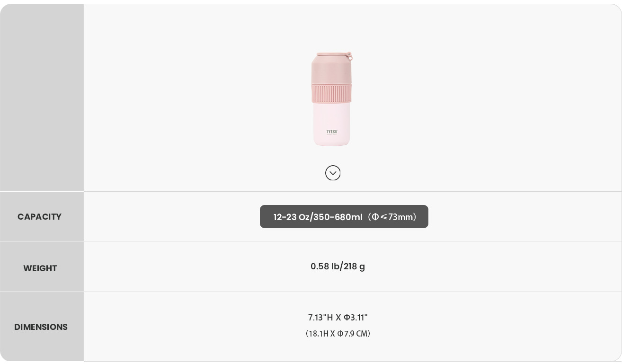Screen dimensions: 622x364
Task: Click the CAPACITY row label
Action: pyautogui.click(x=40, y=217)
